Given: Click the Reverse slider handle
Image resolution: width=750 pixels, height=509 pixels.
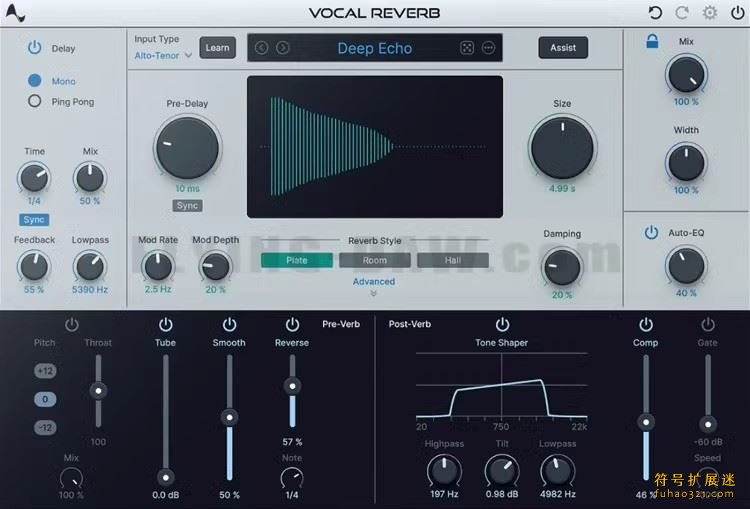Looking at the screenshot, I should (292, 386).
